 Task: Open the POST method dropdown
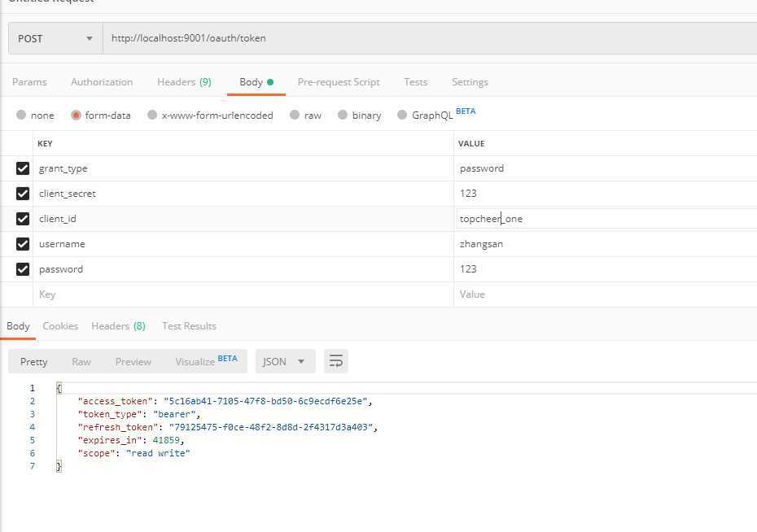55,38
